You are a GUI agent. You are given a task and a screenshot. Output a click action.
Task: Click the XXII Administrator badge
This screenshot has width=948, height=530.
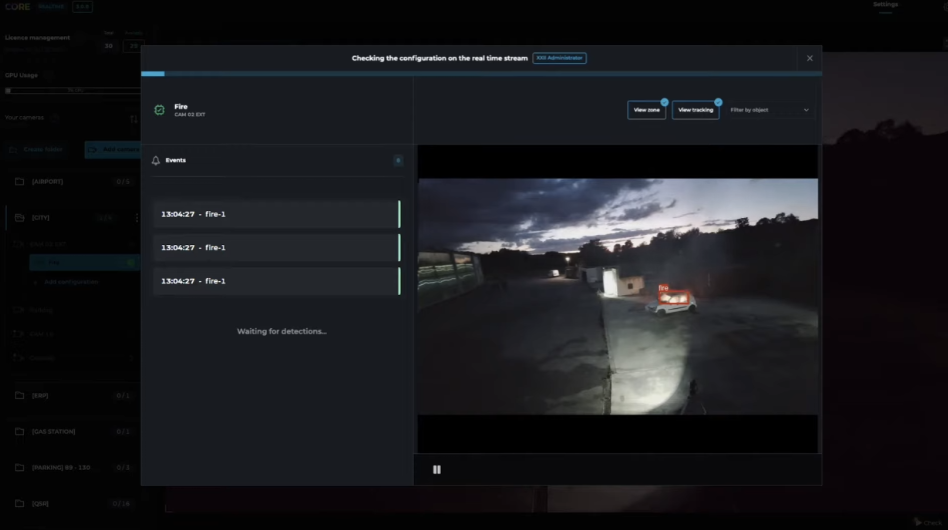tap(559, 58)
